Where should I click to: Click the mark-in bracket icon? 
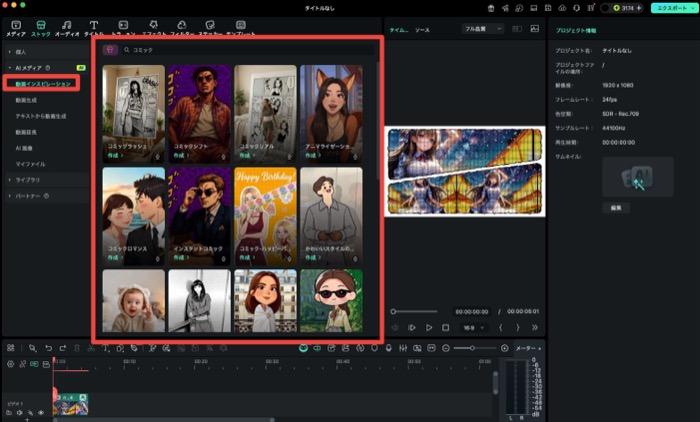[501, 327]
